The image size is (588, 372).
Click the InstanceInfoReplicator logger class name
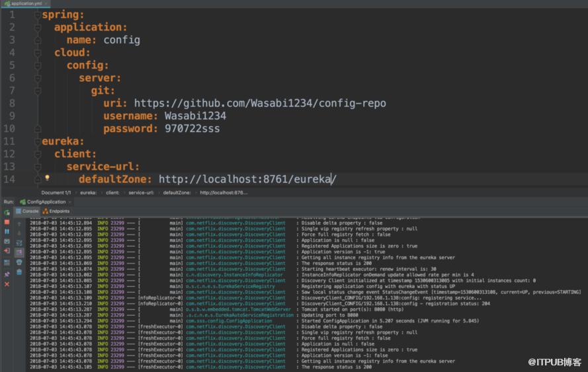pos(234,275)
